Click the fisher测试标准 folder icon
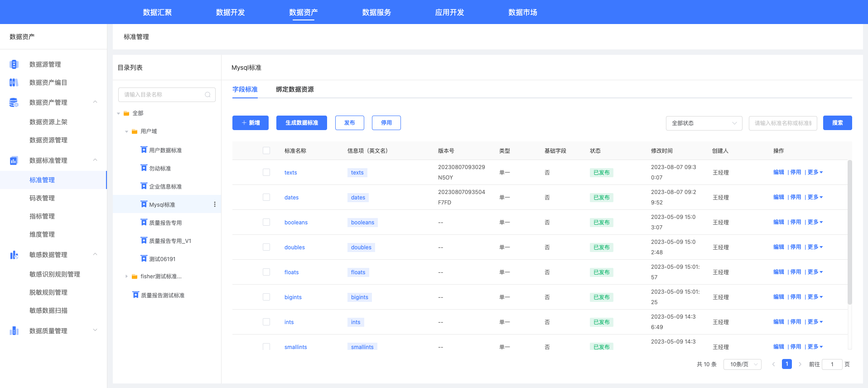 coord(135,276)
